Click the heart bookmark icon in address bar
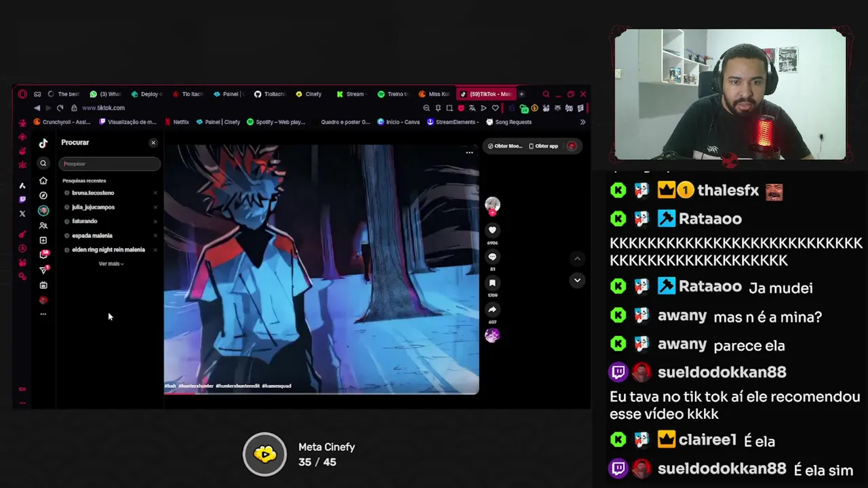868x488 pixels. (x=495, y=108)
